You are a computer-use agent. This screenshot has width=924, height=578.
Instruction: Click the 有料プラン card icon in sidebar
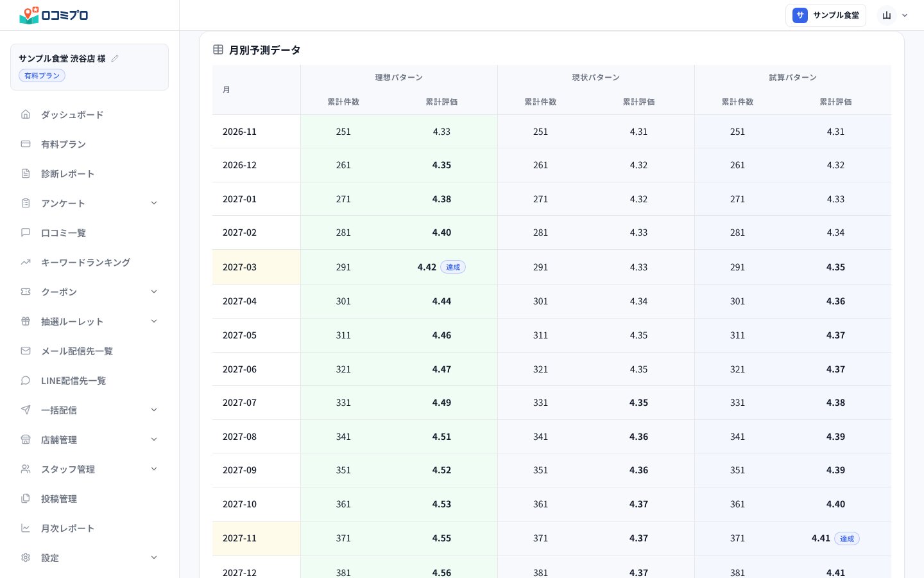click(26, 144)
